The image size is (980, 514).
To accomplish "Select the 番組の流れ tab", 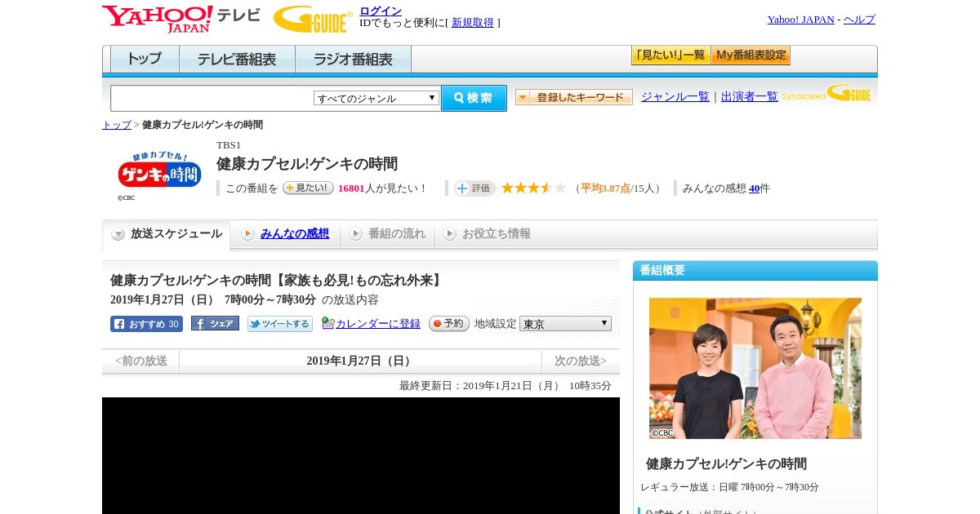I will [387, 234].
